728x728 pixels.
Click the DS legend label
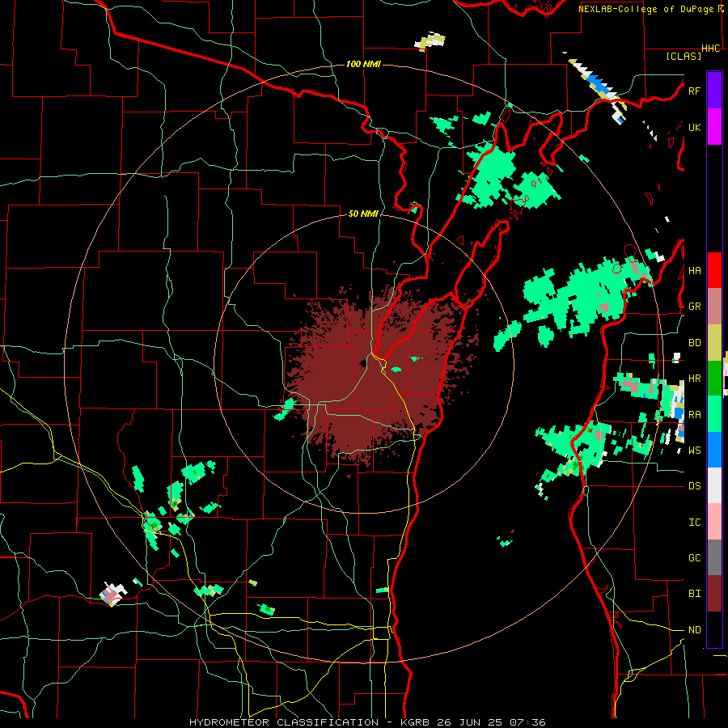click(x=694, y=486)
